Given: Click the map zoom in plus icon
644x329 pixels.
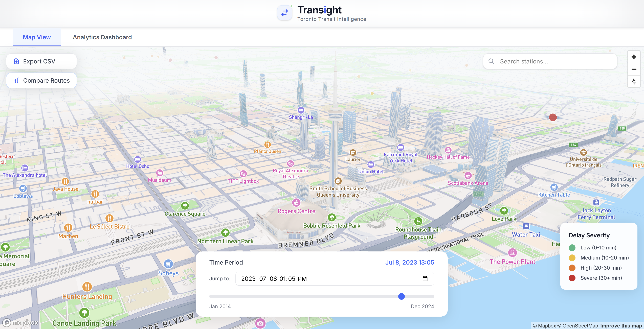Looking at the screenshot, I should point(634,57).
